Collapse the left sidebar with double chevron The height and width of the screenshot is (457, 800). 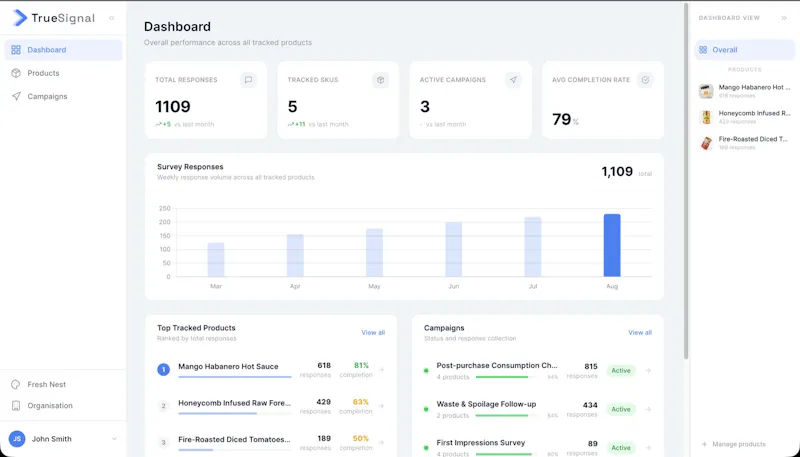112,18
